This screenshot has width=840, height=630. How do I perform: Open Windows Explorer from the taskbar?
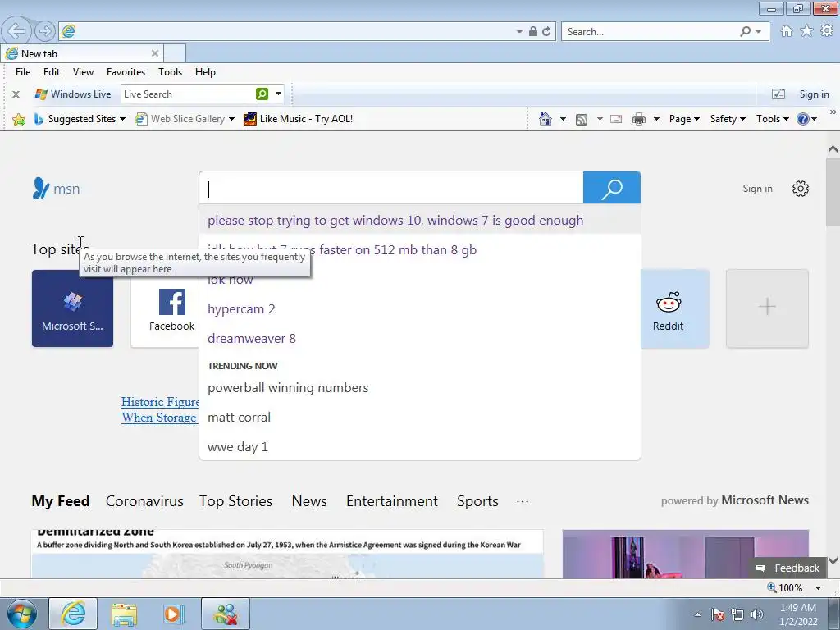(124, 614)
